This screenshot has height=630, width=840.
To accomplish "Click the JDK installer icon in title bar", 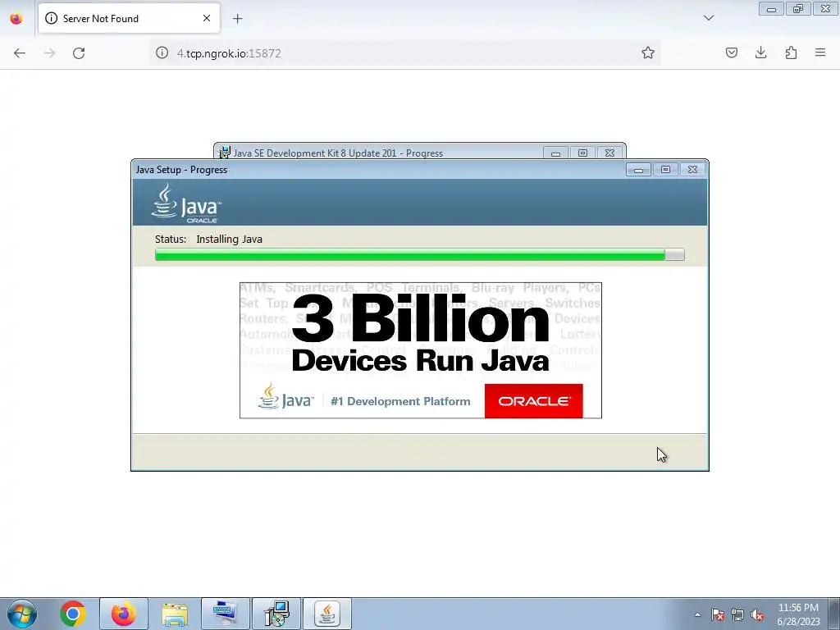I will 225,153.
